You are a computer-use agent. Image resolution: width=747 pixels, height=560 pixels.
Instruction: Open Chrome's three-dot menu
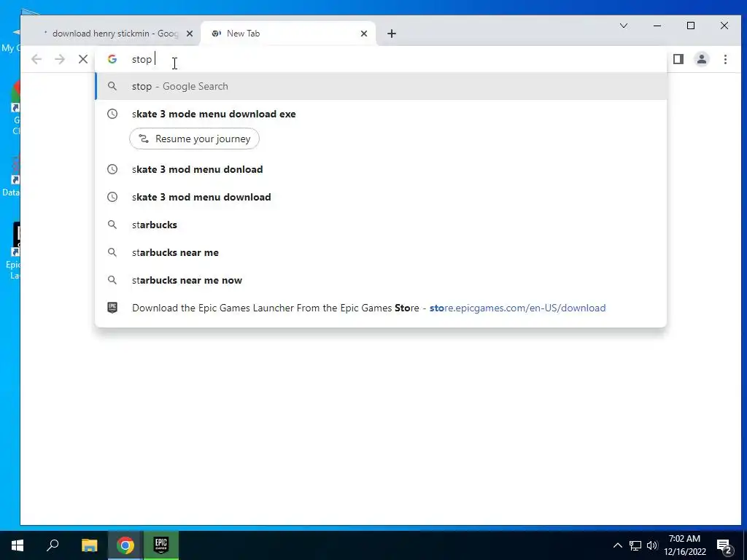click(725, 59)
